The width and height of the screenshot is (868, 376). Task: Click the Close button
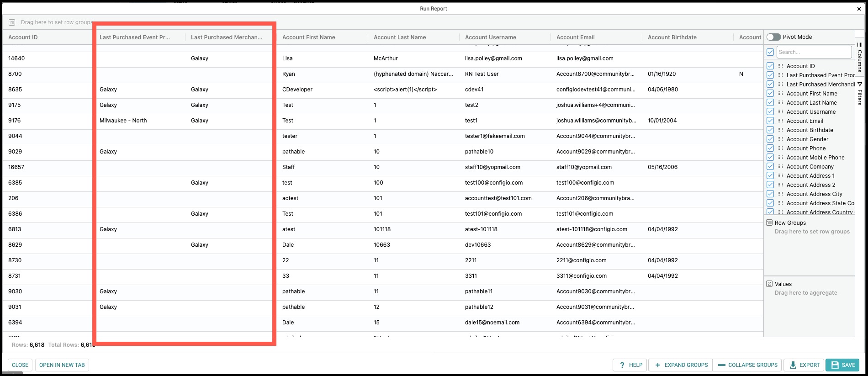[x=20, y=365]
